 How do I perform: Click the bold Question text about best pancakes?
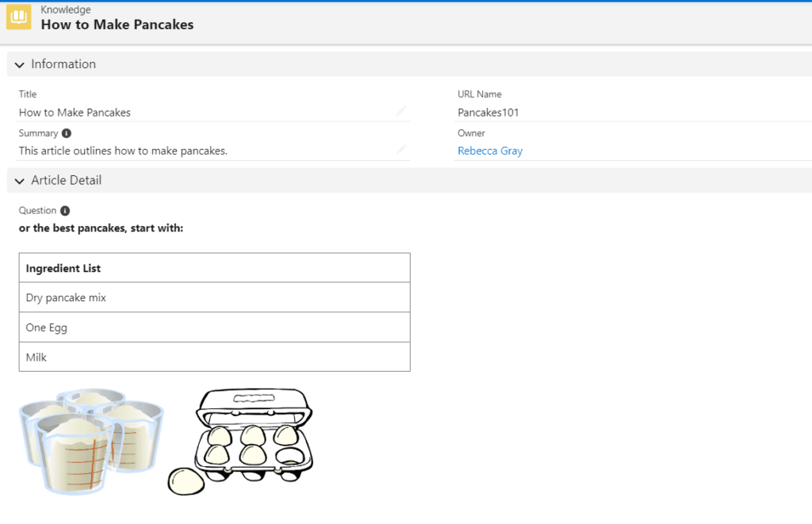(x=101, y=228)
